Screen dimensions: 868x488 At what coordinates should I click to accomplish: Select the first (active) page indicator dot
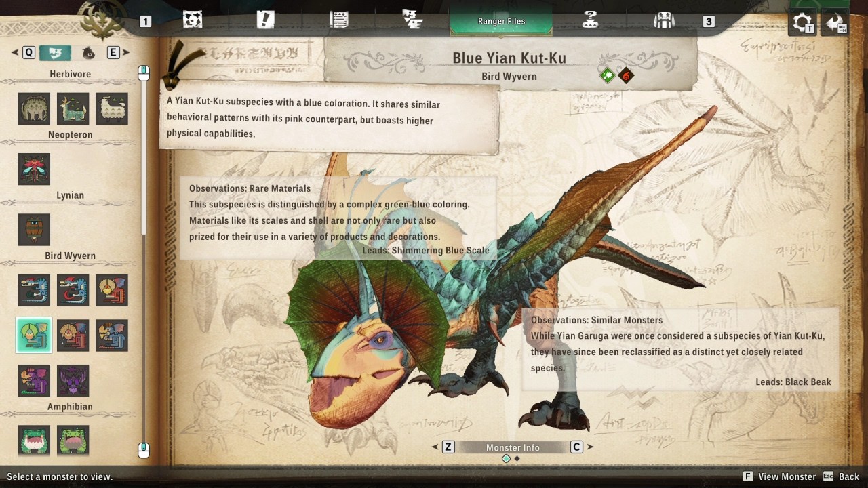(x=506, y=459)
